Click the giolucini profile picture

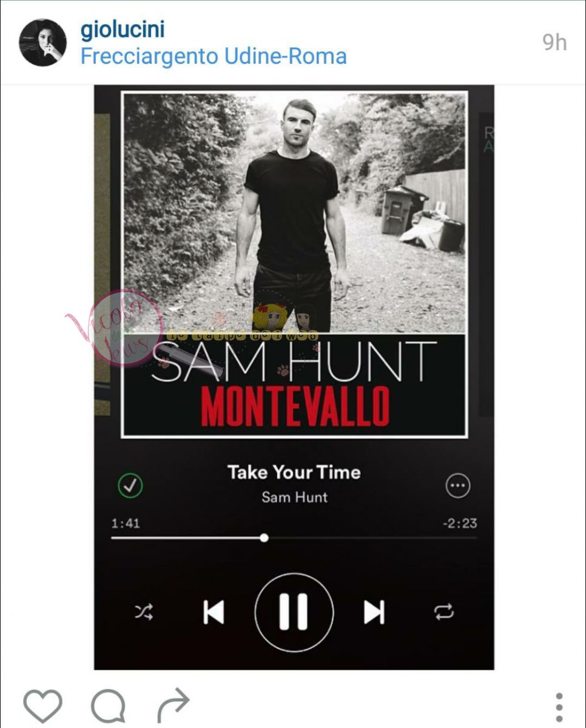coord(42,42)
